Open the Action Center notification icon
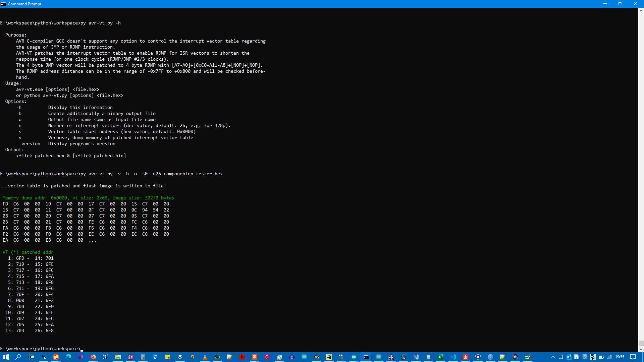Viewport: 644px width, 362px height. (x=633, y=357)
